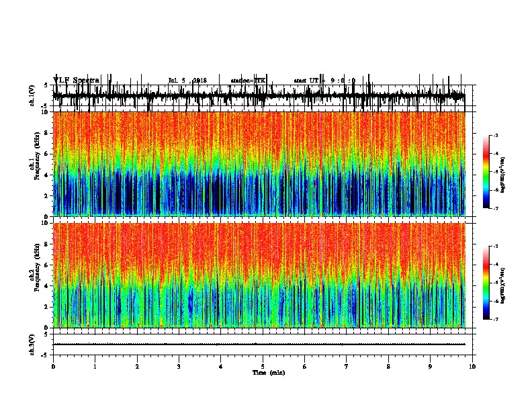532x411 pixels.
Task: Click the "-7" label on ch.1 color bar
Action: (495, 208)
